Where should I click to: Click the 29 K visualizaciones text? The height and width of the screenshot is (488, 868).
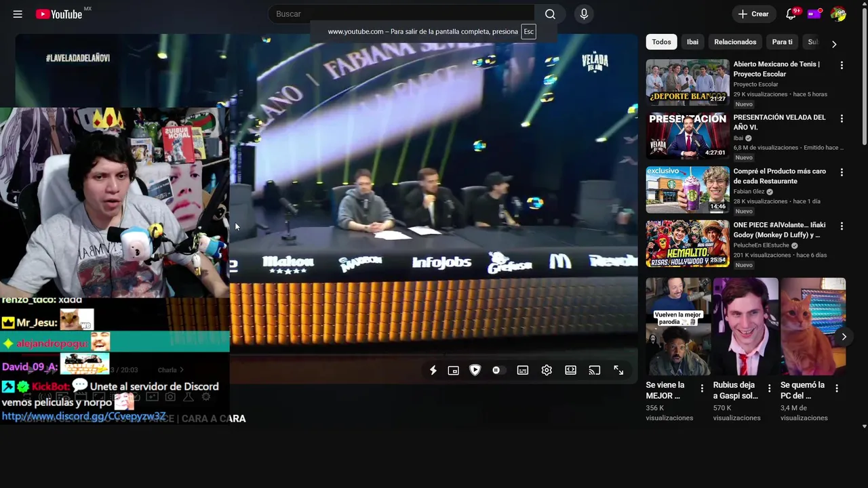point(760,94)
